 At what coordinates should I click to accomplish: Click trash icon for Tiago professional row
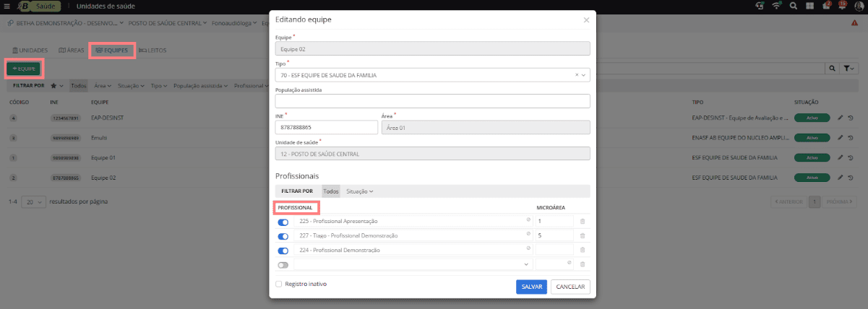[x=583, y=235]
